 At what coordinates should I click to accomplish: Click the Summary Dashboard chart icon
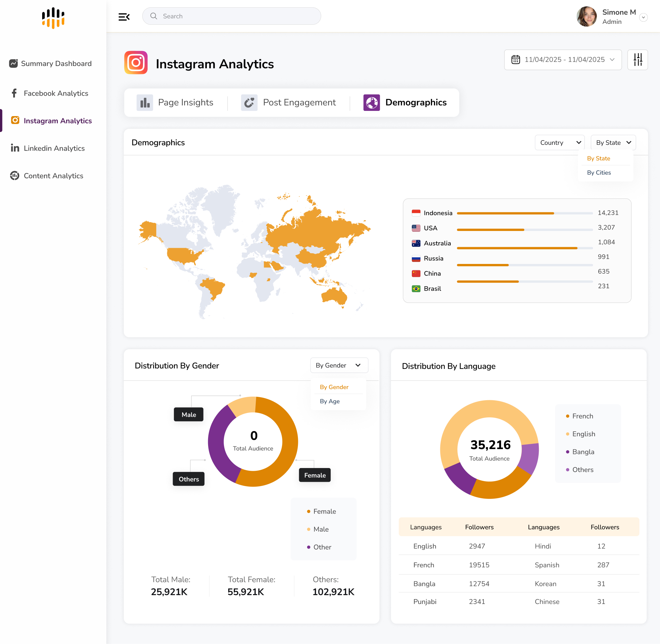coord(13,63)
